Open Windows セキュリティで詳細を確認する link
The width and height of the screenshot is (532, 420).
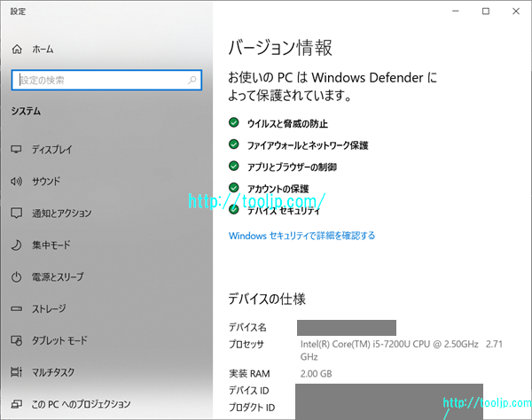tap(301, 236)
